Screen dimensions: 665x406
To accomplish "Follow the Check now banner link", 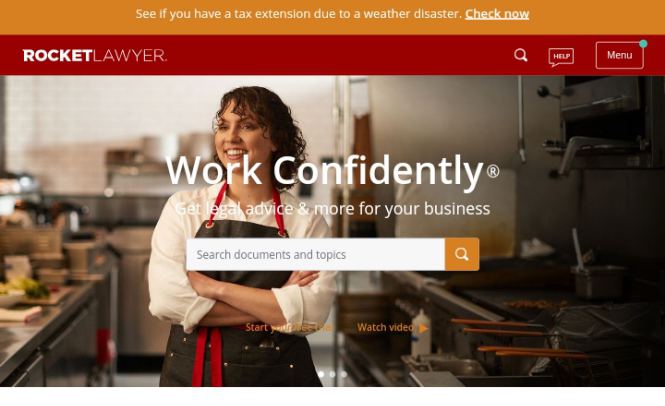I will pos(497,14).
